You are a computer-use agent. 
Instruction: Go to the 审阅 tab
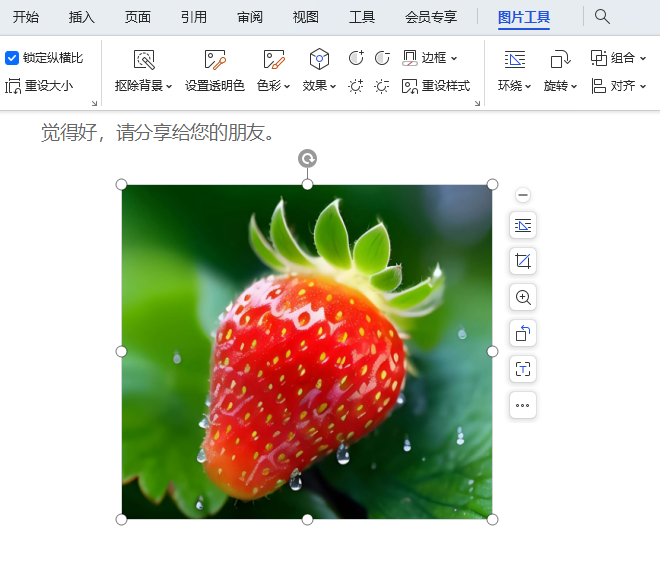250,17
